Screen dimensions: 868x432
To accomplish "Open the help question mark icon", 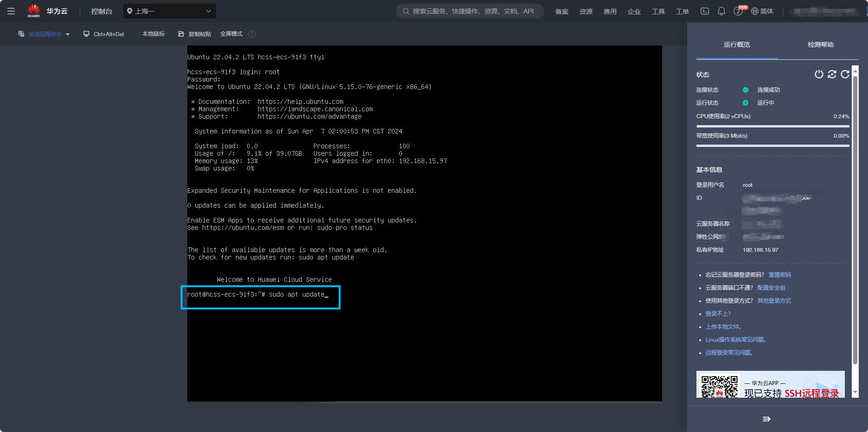I will tap(738, 11).
